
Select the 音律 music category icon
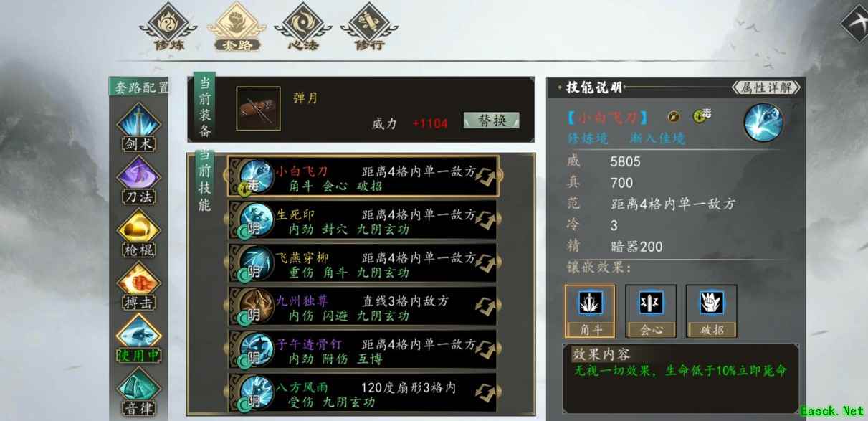138,392
